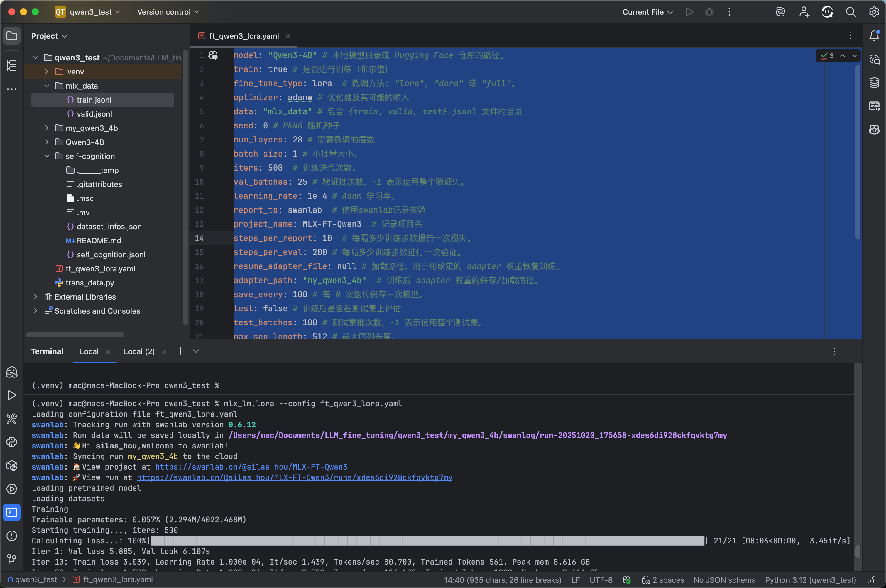The width and height of the screenshot is (886, 588).
Task: Toggle read-only lock in status bar
Action: point(871,580)
